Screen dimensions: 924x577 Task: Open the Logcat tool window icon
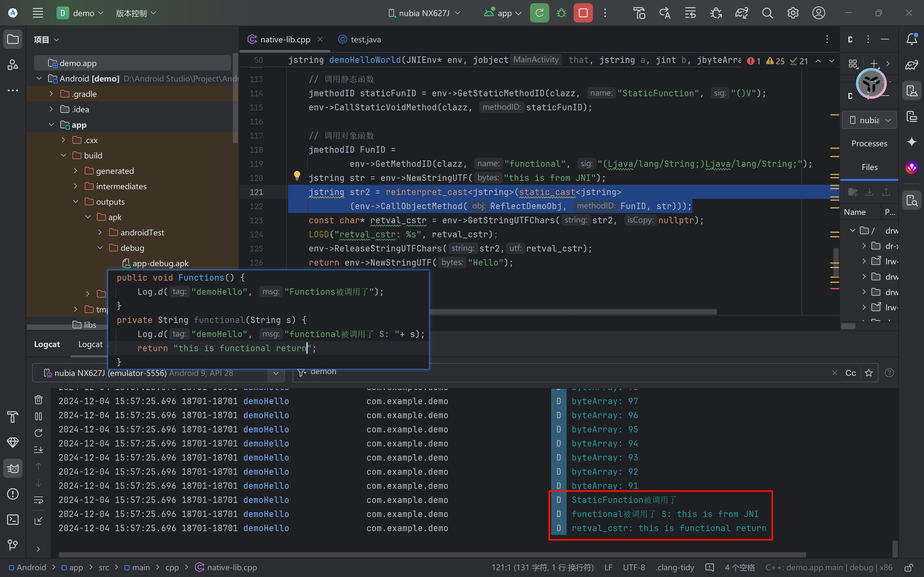pyautogui.click(x=13, y=468)
